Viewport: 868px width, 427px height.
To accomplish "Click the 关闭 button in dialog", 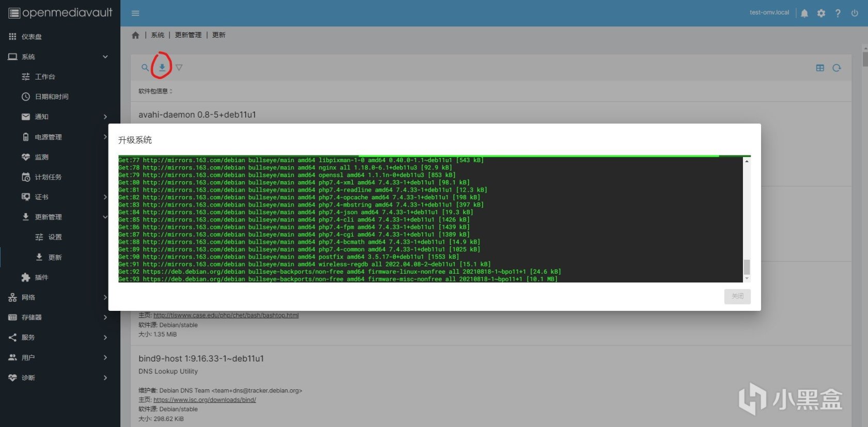I will pyautogui.click(x=737, y=296).
